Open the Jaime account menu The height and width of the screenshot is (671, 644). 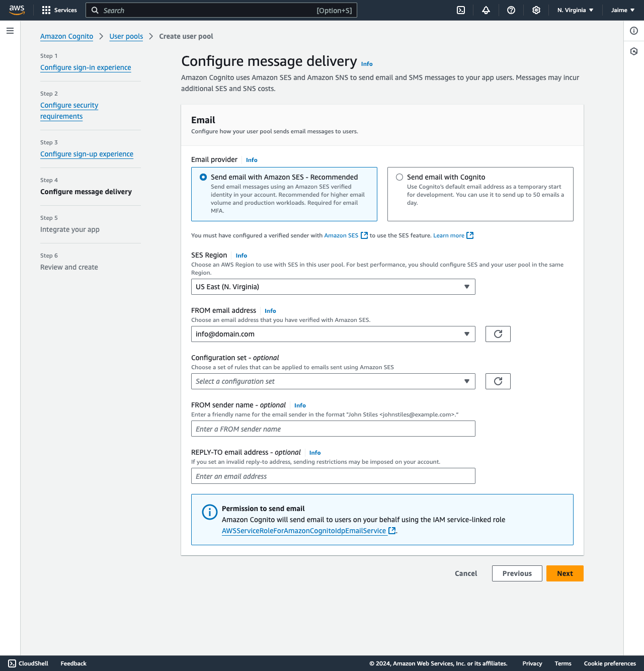623,10
